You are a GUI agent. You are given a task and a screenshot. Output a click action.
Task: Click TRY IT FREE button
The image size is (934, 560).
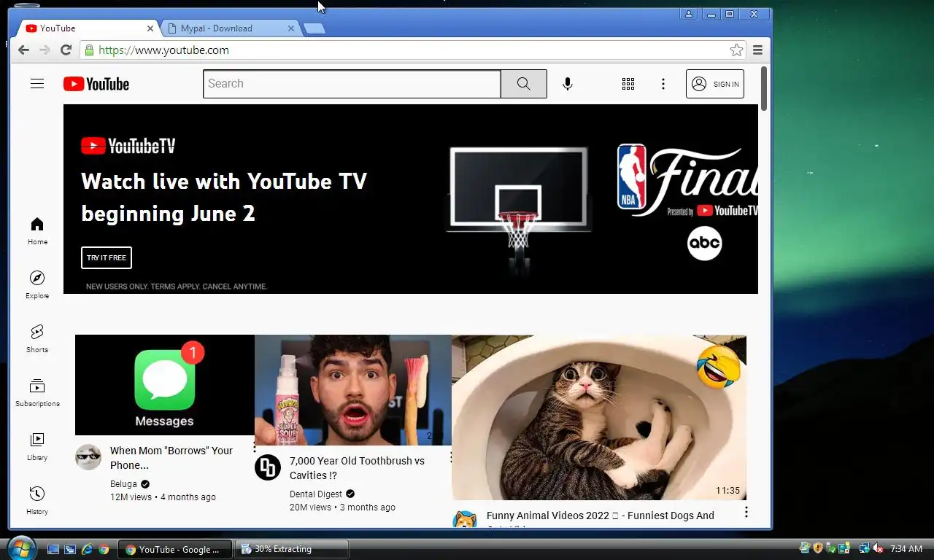107,257
